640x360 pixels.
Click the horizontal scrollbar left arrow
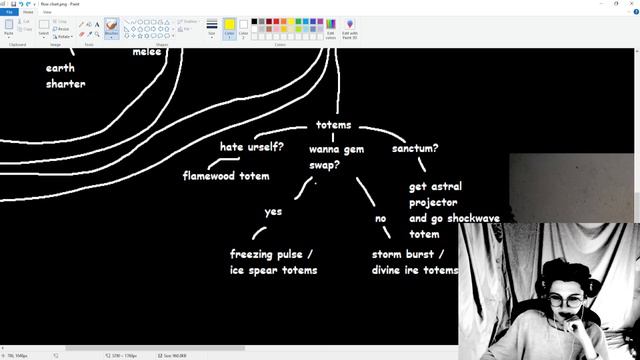(x=2, y=348)
